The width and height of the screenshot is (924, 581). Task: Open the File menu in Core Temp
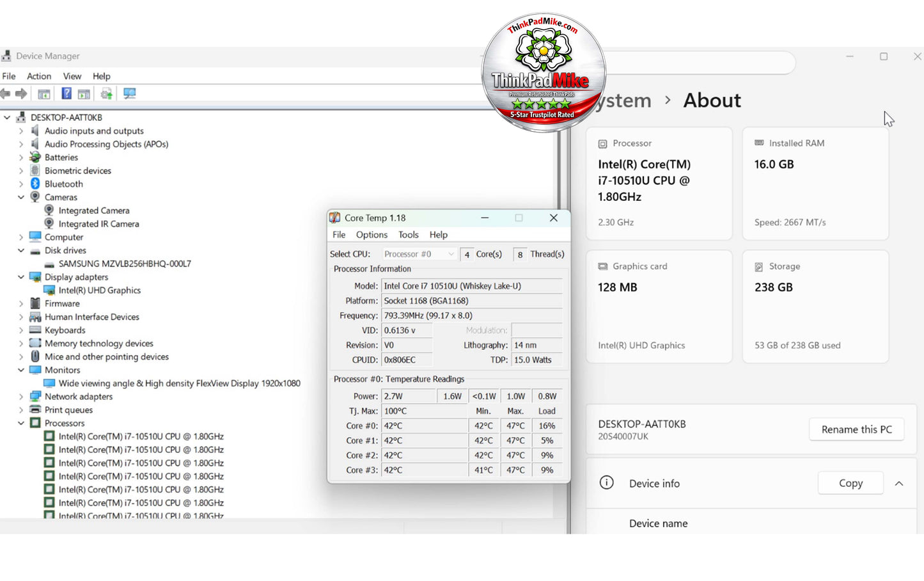[x=339, y=235]
